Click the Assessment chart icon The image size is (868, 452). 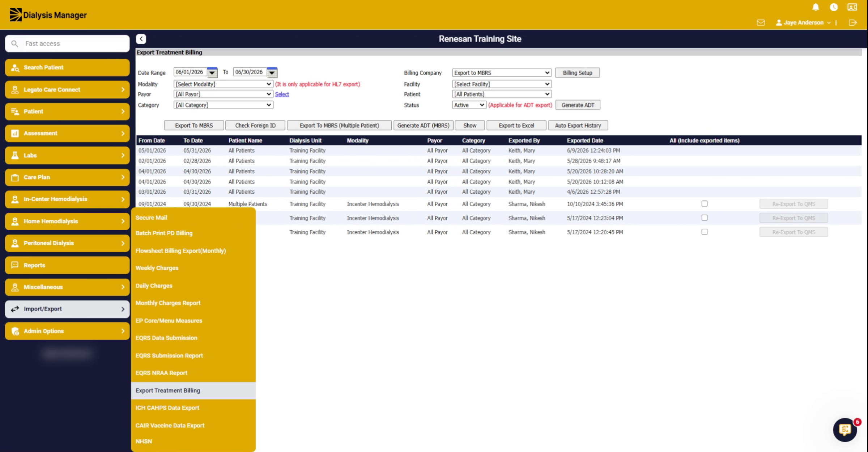[x=15, y=133]
